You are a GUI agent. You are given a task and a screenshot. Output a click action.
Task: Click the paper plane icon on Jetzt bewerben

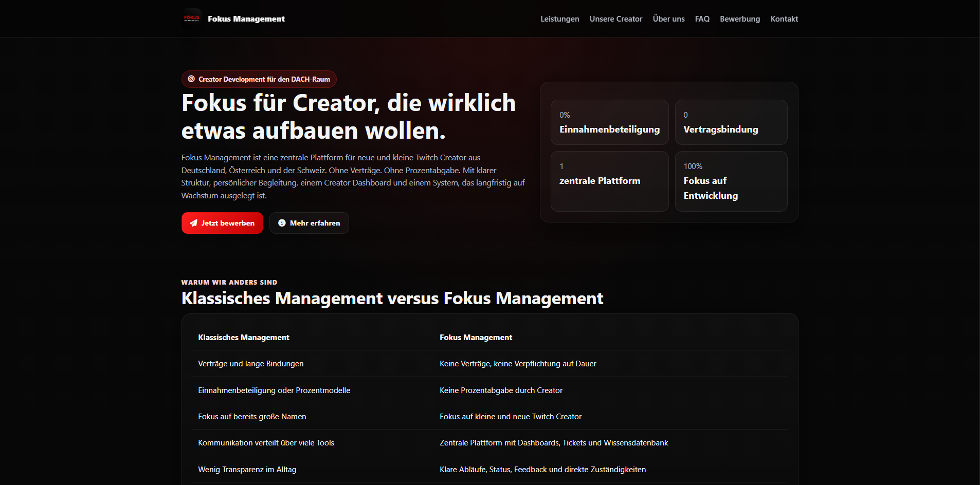point(194,223)
